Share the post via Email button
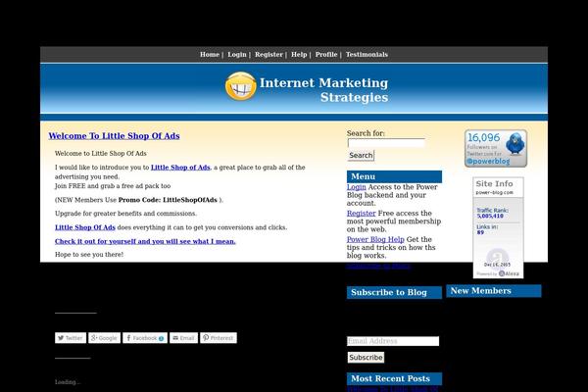 (x=184, y=338)
